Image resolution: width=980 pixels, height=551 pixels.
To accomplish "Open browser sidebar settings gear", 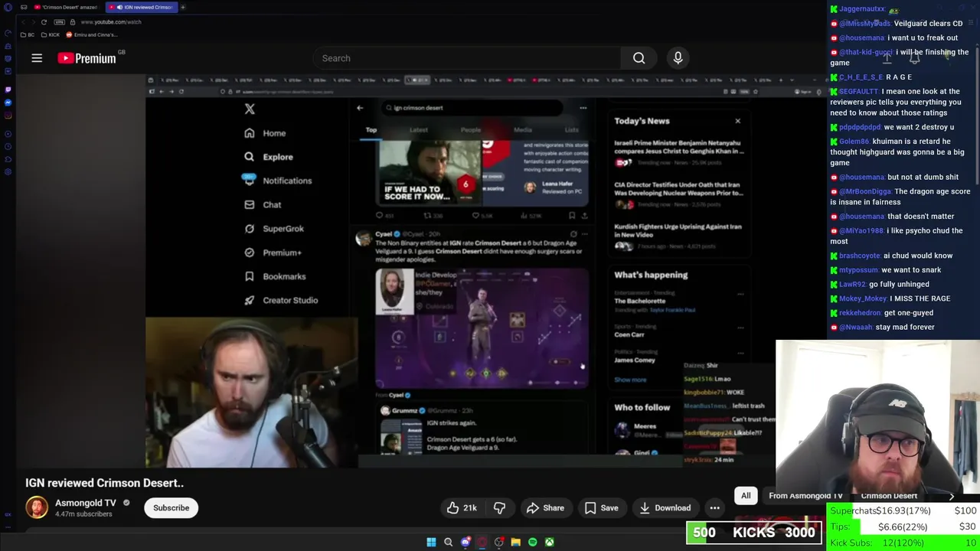I will click(8, 172).
